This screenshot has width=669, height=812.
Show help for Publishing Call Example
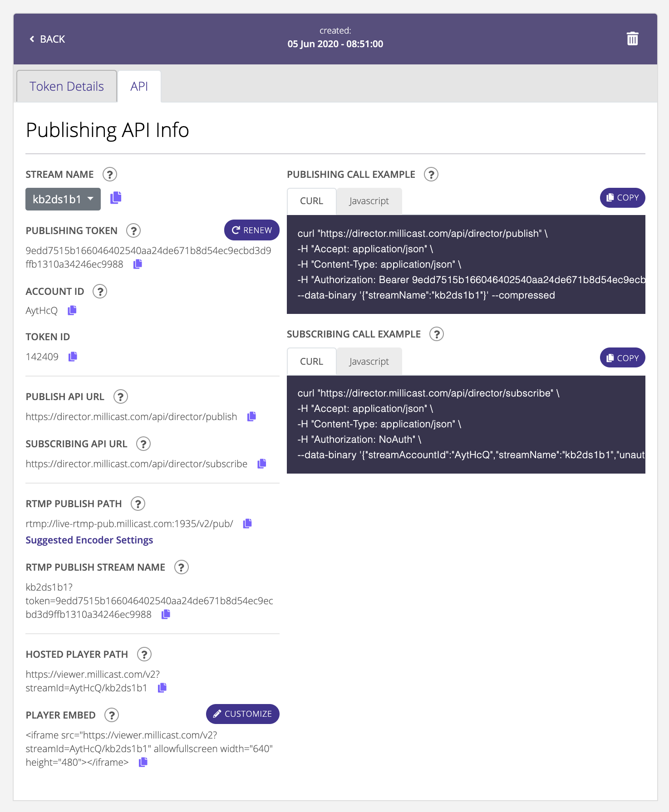point(431,174)
